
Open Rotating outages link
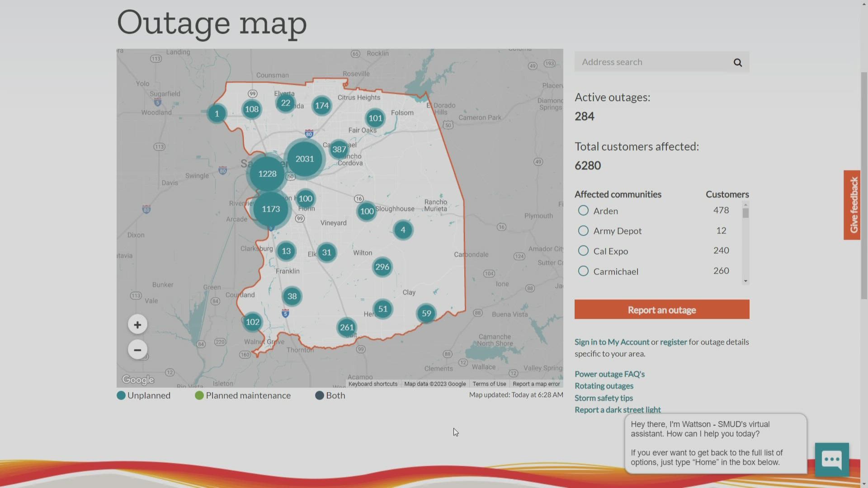click(604, 386)
